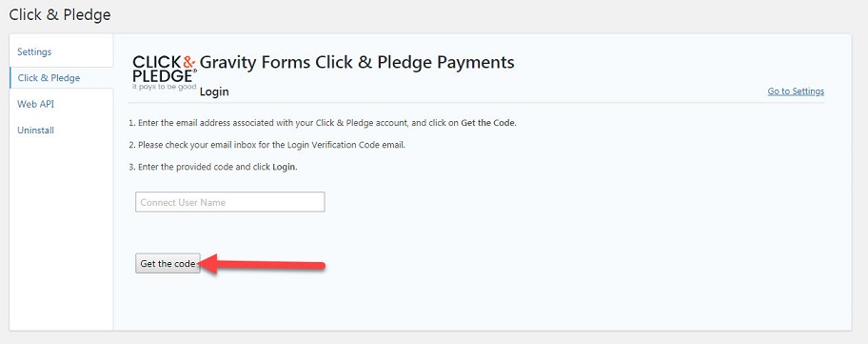
Task: Click the Go to Settings link
Action: pyautogui.click(x=796, y=91)
